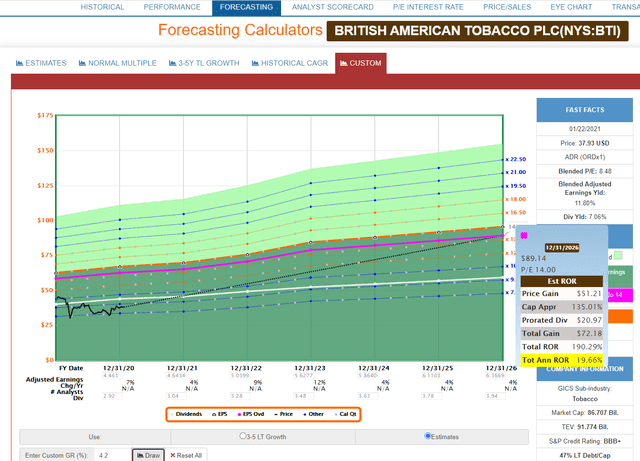
Task: Switch to ANALYST SCORECARD tab
Action: click(x=333, y=7)
